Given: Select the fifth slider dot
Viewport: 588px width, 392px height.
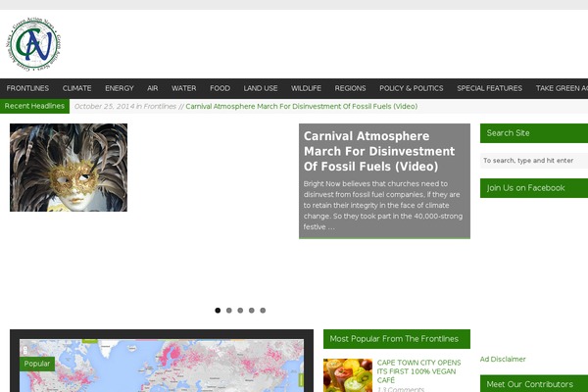Looking at the screenshot, I should pos(263,311).
